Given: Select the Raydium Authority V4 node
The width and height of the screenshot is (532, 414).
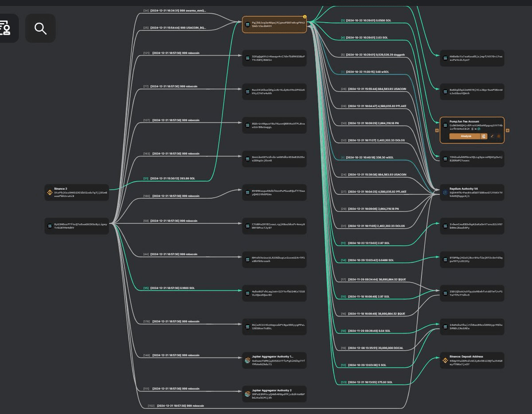Looking at the screenshot, I should (x=472, y=192).
